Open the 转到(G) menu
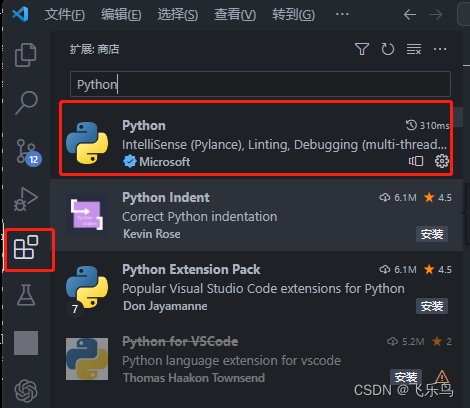Viewport: 470px width, 408px height. click(x=293, y=15)
